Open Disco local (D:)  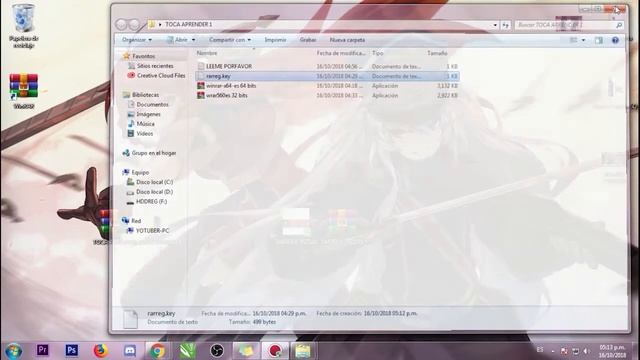[x=154, y=192]
